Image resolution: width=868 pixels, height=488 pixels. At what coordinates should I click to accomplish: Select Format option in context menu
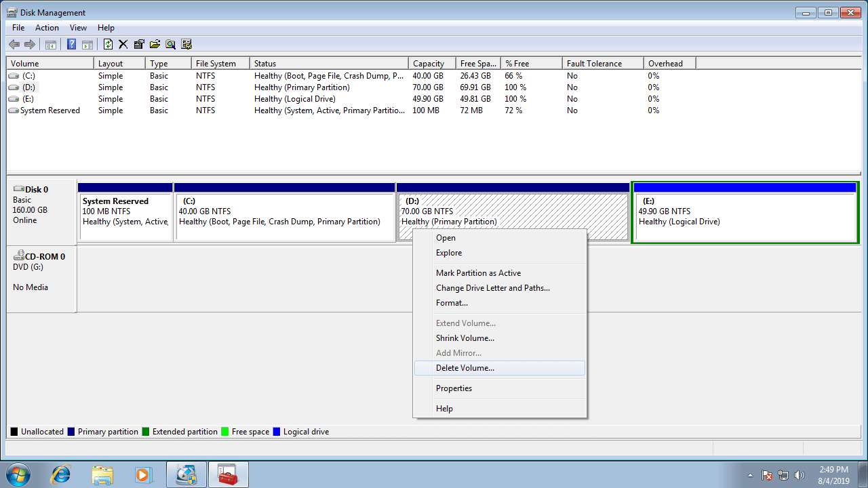tap(452, 303)
